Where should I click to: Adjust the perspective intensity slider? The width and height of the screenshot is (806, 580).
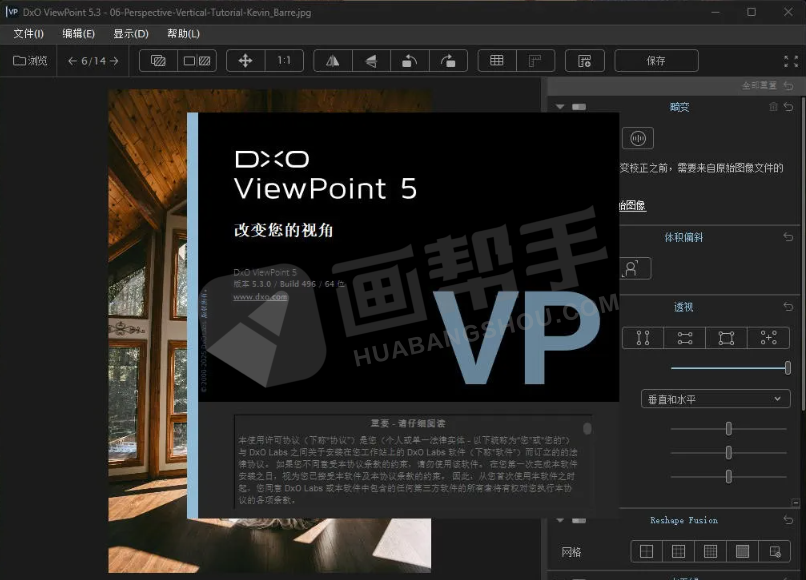click(x=787, y=368)
